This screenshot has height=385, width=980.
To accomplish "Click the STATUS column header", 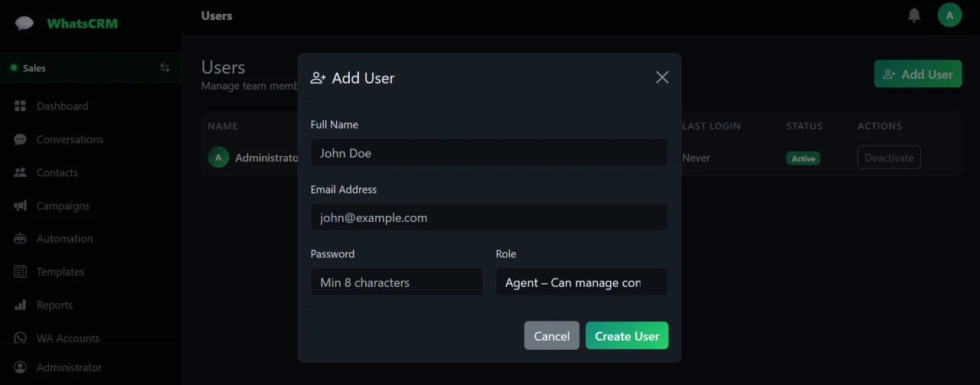I will click(805, 126).
